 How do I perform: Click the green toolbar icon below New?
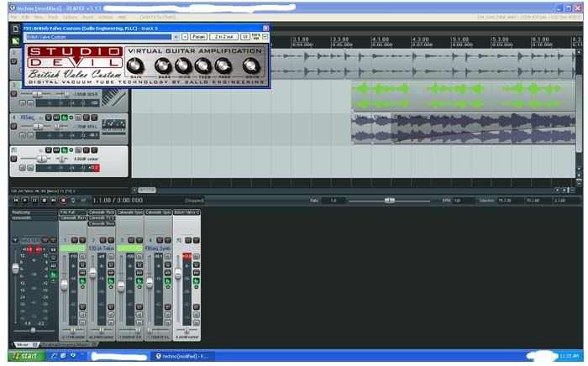click(x=15, y=41)
